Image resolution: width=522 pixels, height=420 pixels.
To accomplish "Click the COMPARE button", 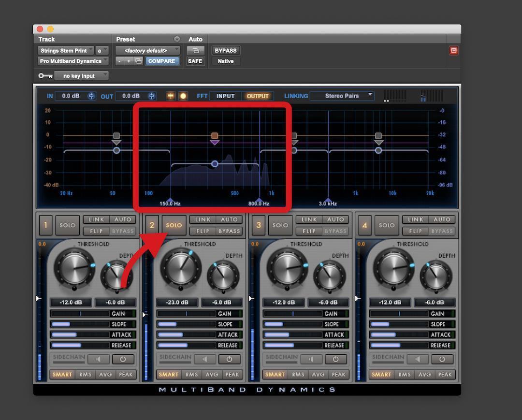I will (x=162, y=61).
